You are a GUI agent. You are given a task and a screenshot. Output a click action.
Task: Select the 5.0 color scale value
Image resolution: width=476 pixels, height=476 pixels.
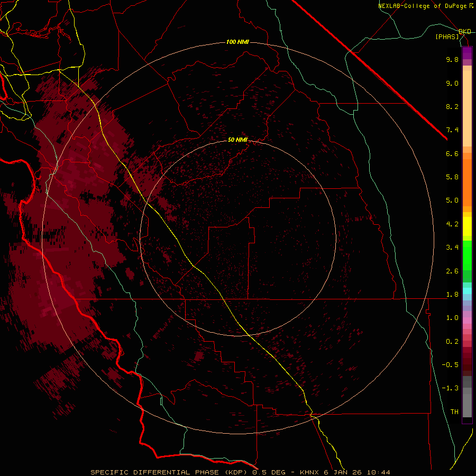pyautogui.click(x=452, y=200)
